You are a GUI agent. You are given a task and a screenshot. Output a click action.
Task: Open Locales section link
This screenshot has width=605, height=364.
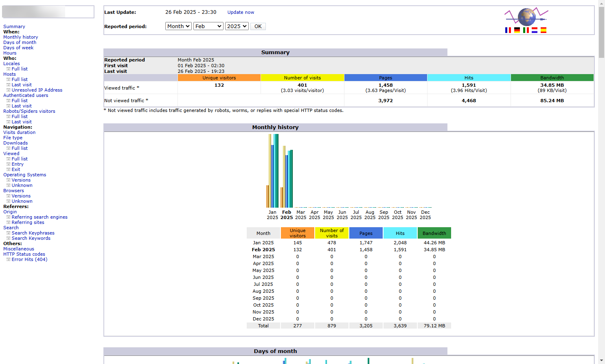click(11, 64)
